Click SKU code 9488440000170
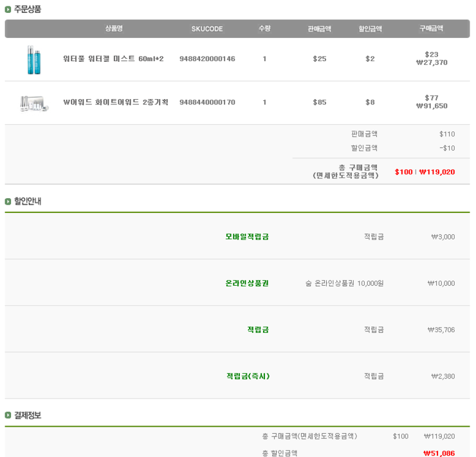476x457 pixels. click(207, 102)
